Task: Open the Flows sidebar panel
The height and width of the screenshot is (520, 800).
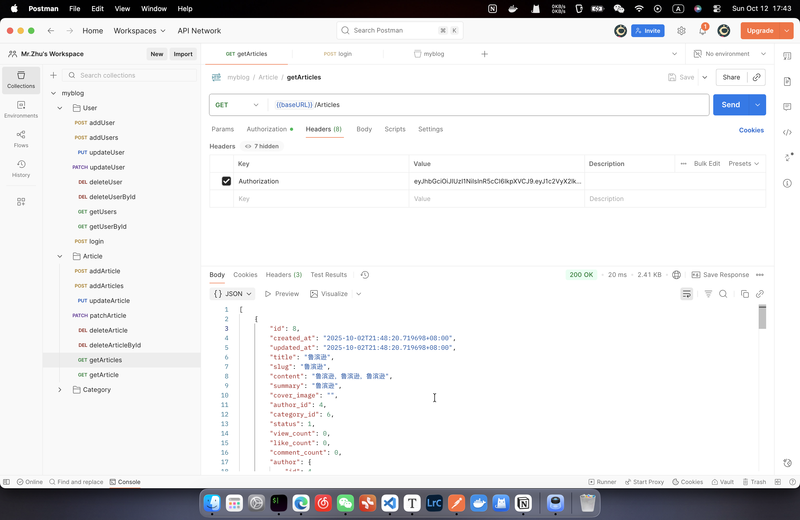Action: [21, 138]
